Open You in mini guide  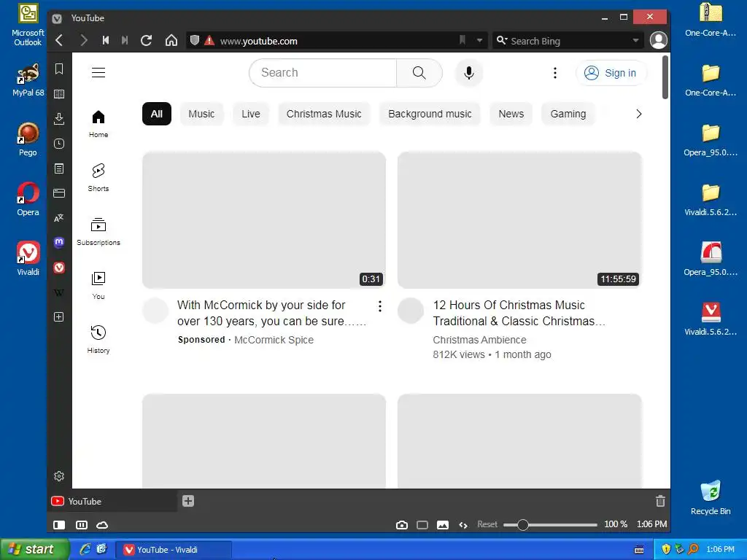coord(98,286)
